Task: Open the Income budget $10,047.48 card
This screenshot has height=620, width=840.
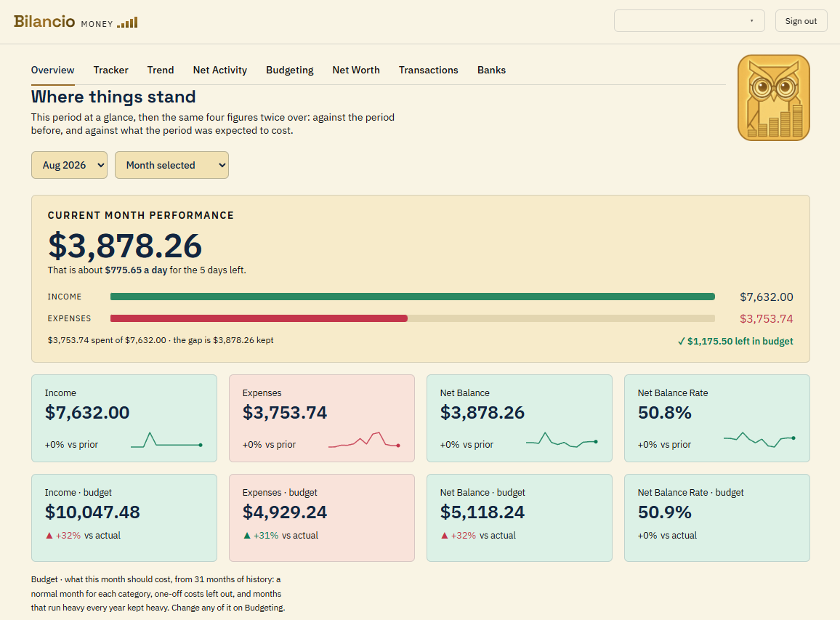Action: coord(124,518)
